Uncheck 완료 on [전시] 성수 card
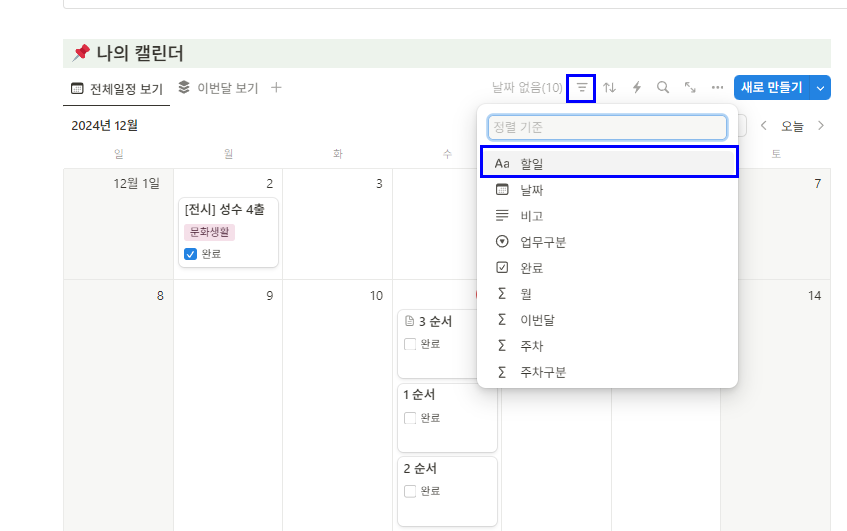Image resolution: width=847 pixels, height=531 pixels. pos(190,254)
